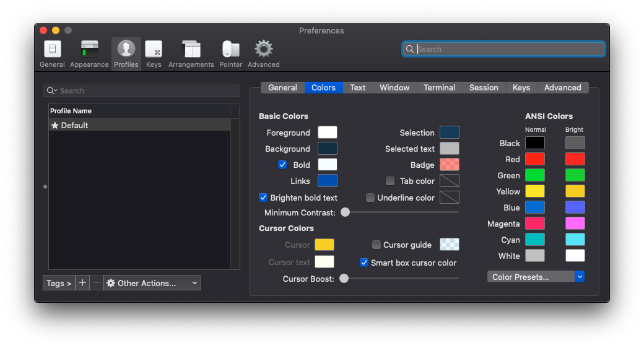Open the ANSI Bright Black swatch
Viewport: 644px width, 348px height.
[x=575, y=143]
